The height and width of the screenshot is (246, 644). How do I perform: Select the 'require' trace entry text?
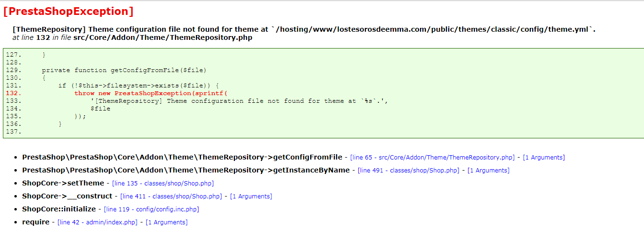pyautogui.click(x=35, y=222)
